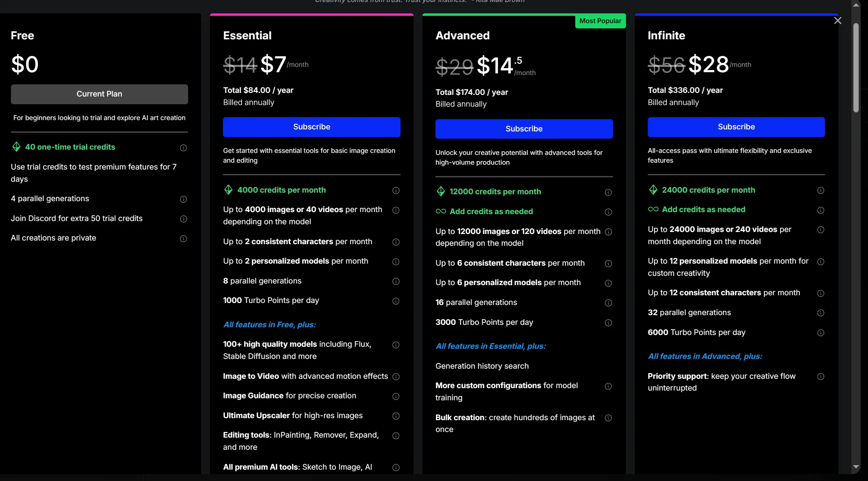The image size is (868, 481).
Task: Click 'All features in Essential, plus:' text
Action: pos(491,346)
